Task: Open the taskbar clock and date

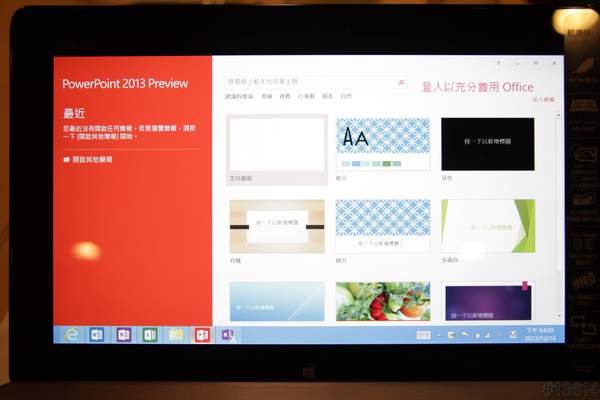Action: 540,334
